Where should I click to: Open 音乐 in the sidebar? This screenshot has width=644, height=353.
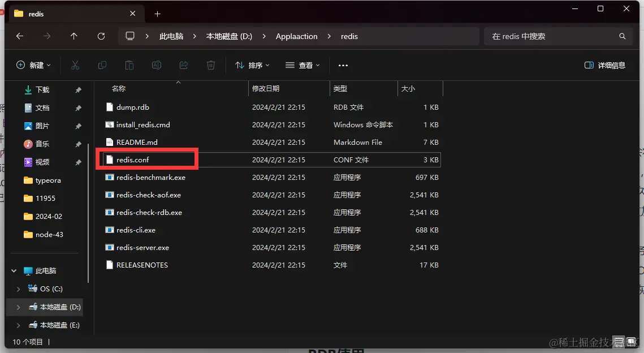click(42, 144)
